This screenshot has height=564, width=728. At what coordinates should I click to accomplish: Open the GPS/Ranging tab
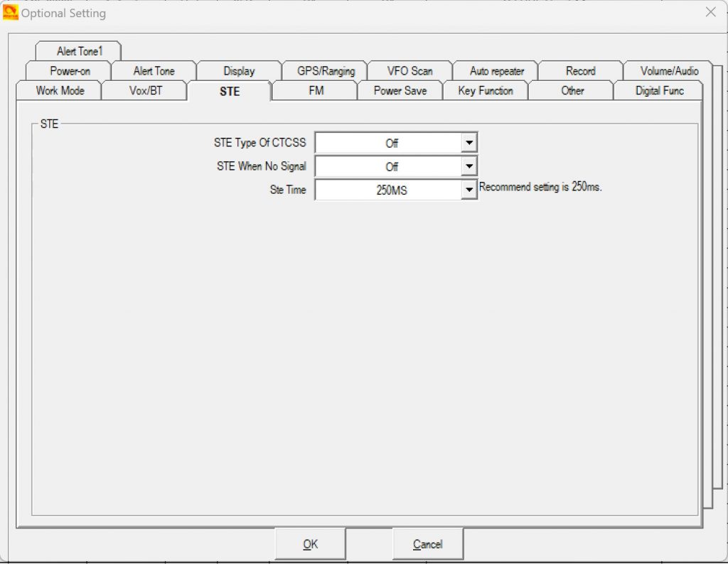tap(326, 71)
